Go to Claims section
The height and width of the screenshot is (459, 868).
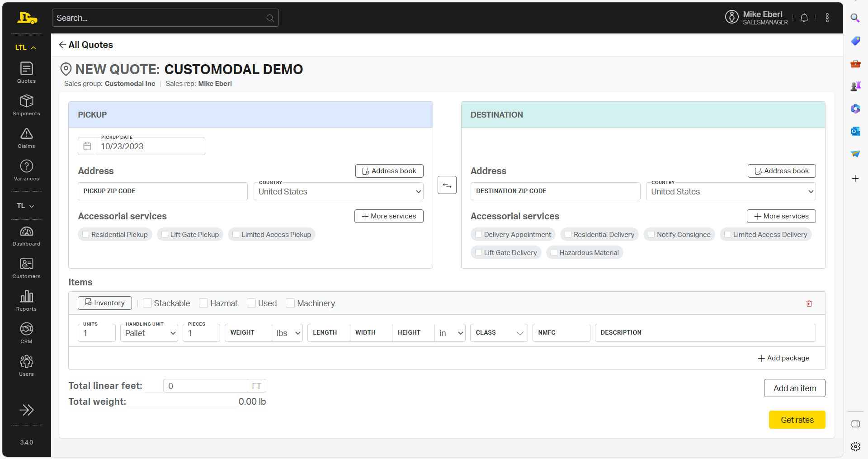click(x=26, y=138)
